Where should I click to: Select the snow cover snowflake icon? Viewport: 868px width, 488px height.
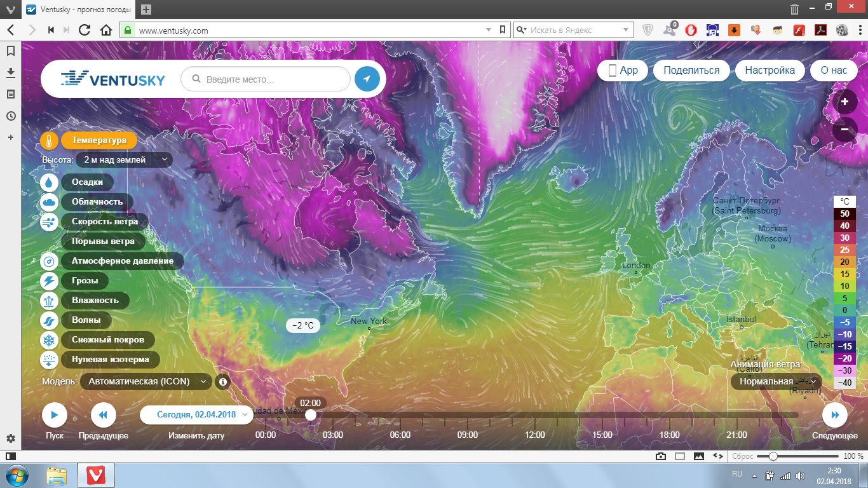coord(50,340)
